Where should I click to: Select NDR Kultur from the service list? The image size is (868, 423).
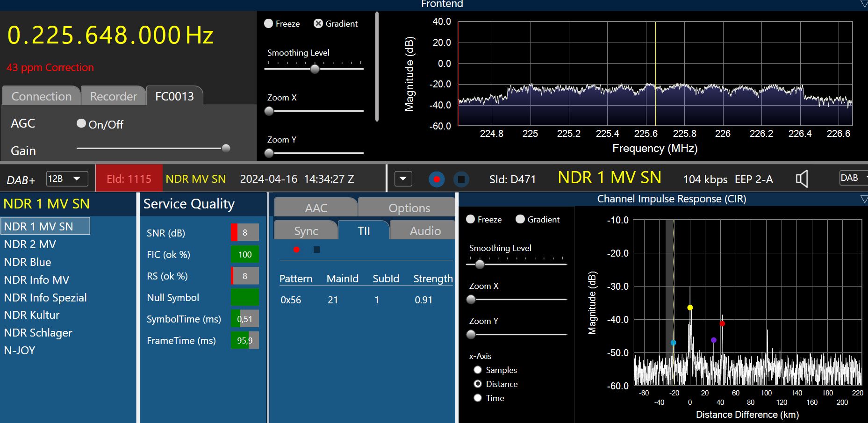(x=32, y=315)
